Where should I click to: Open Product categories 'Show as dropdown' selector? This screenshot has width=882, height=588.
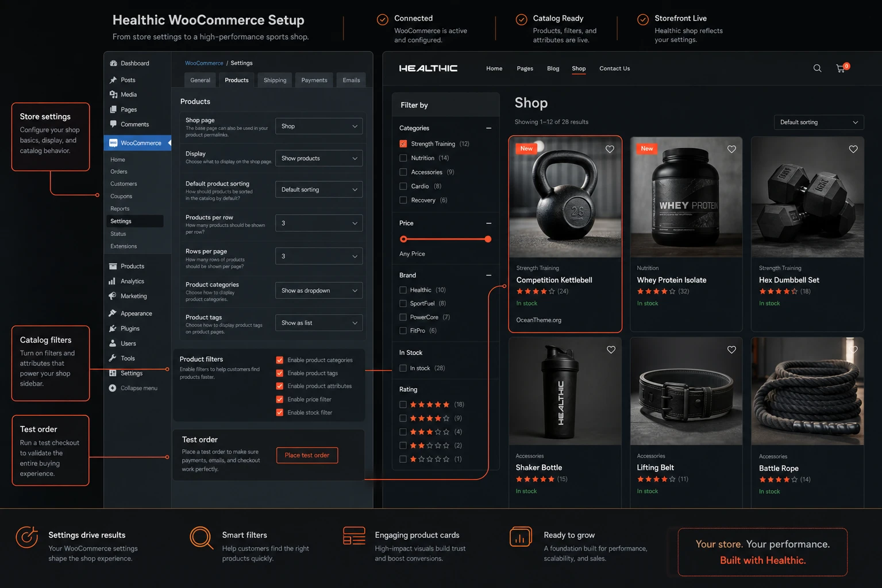319,291
